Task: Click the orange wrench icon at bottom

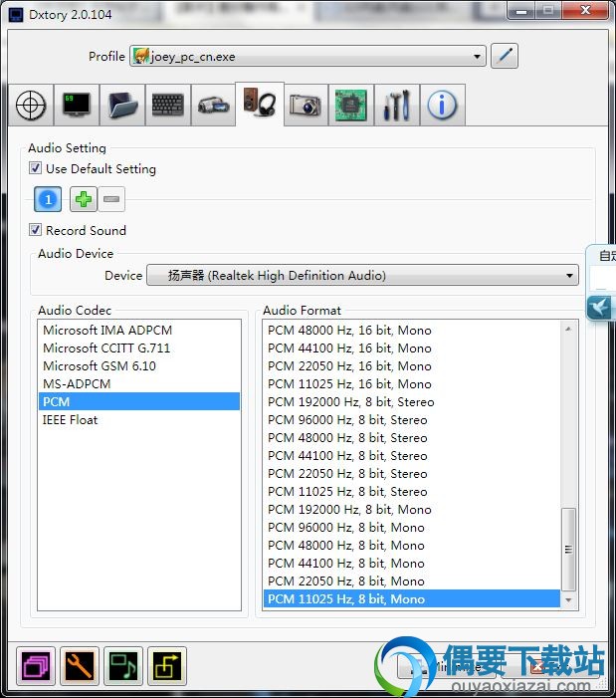Action: pos(80,666)
